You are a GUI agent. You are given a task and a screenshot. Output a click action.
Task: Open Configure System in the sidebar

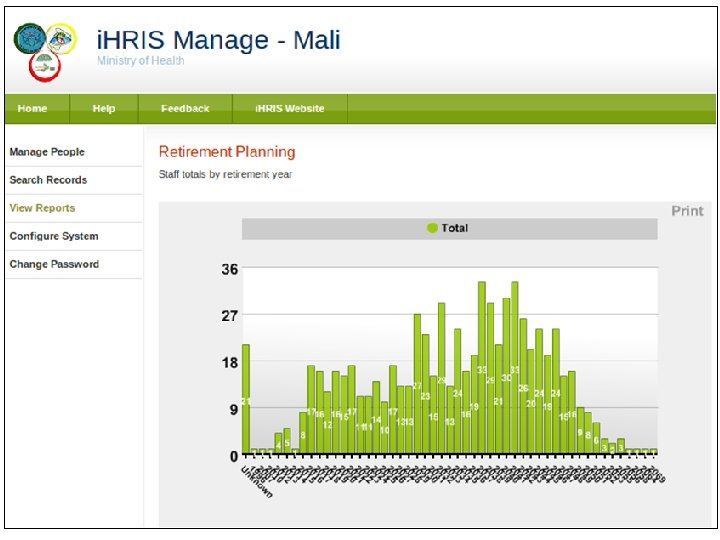click(x=54, y=236)
